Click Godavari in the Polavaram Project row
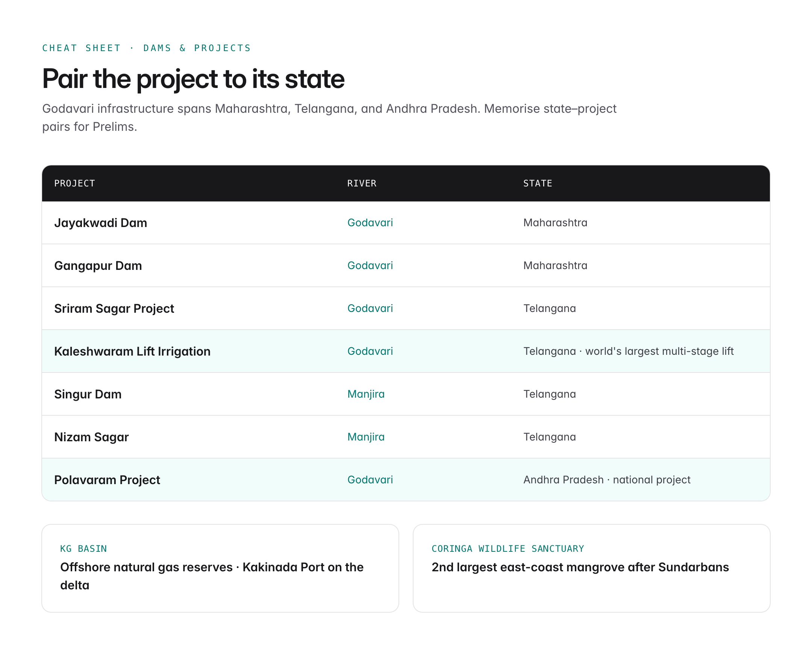812x654 pixels. coord(370,480)
